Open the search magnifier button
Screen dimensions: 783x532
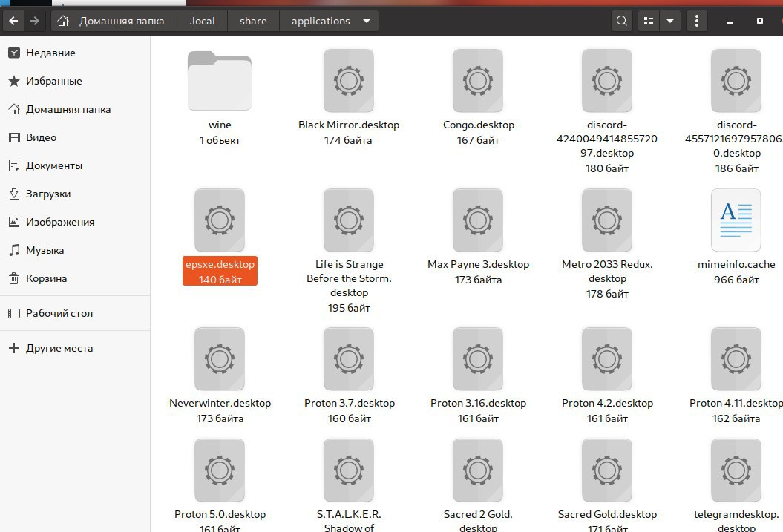point(622,21)
